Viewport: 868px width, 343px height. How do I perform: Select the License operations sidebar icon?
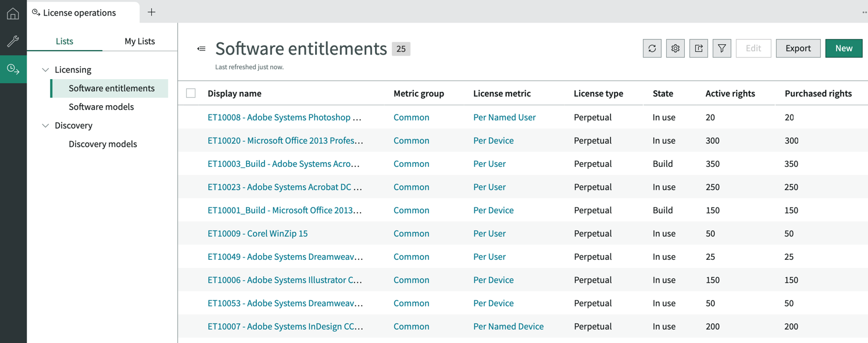pos(13,69)
